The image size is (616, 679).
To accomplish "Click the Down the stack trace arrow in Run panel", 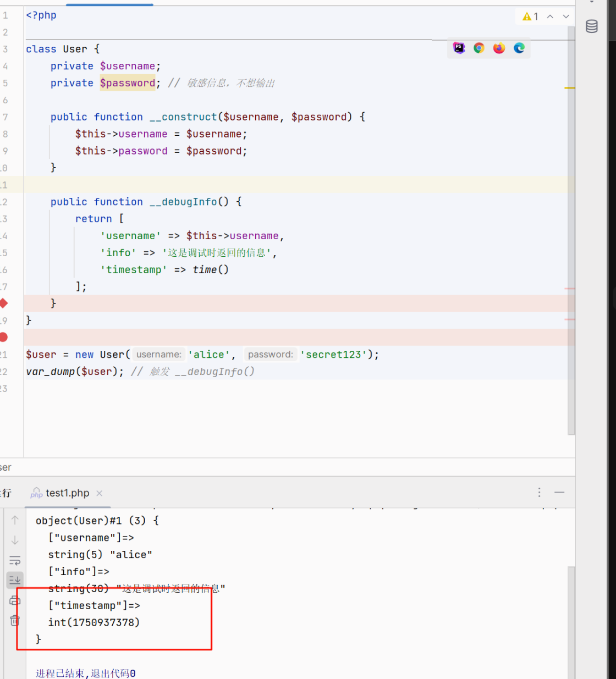I will coord(15,540).
